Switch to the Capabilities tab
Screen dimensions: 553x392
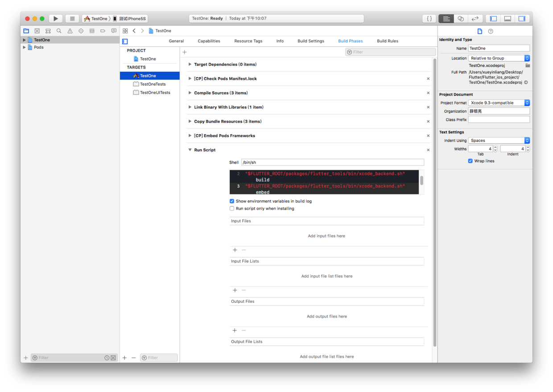209,41
